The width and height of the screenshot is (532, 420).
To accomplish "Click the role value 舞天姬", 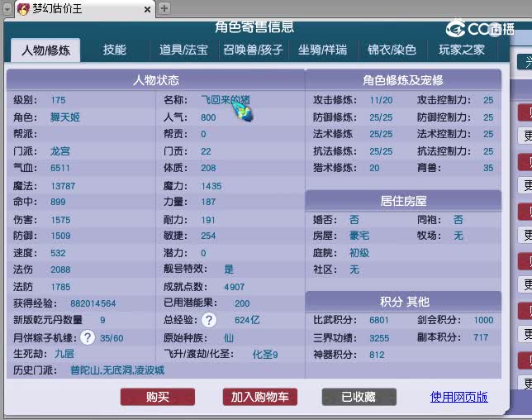I will (x=65, y=117).
